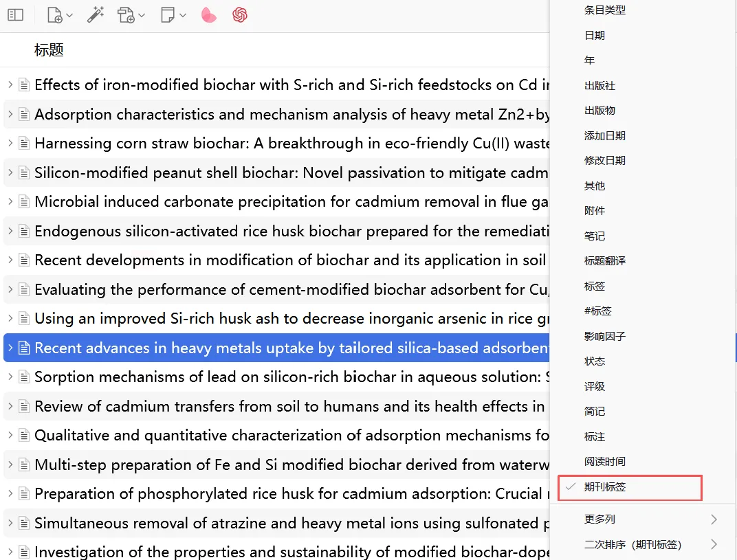Click document icon of 'Investigation of the properties' row

[24, 552]
